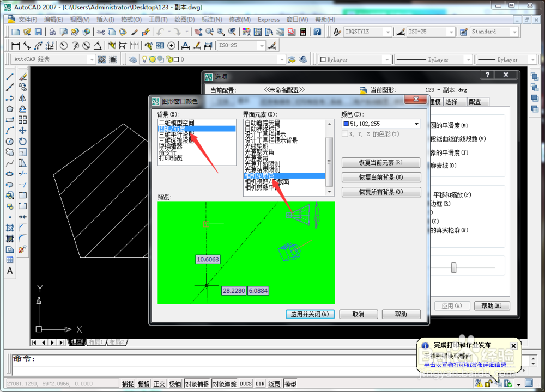
Task: Toggle 栅格 grid in status bar
Action: 143,384
